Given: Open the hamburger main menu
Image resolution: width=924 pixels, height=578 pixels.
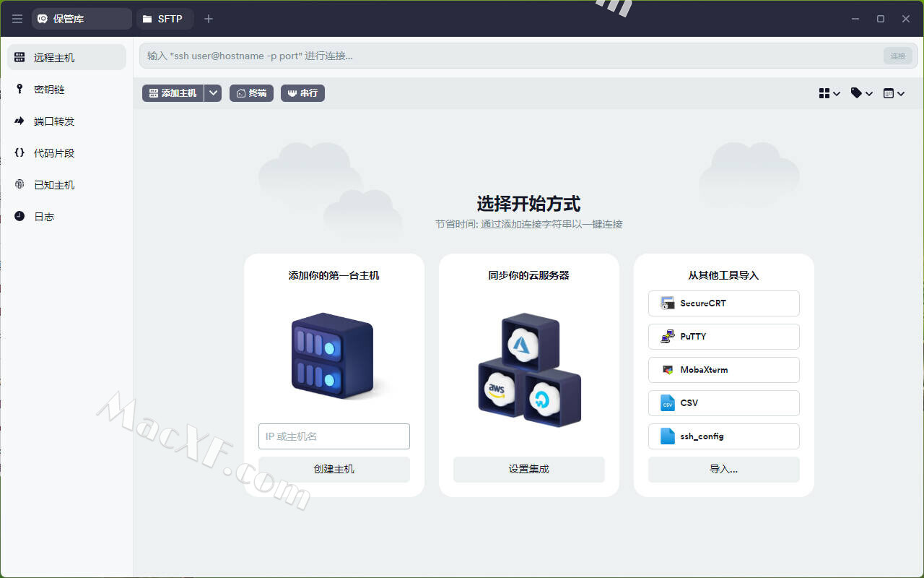Looking at the screenshot, I should pyautogui.click(x=17, y=19).
